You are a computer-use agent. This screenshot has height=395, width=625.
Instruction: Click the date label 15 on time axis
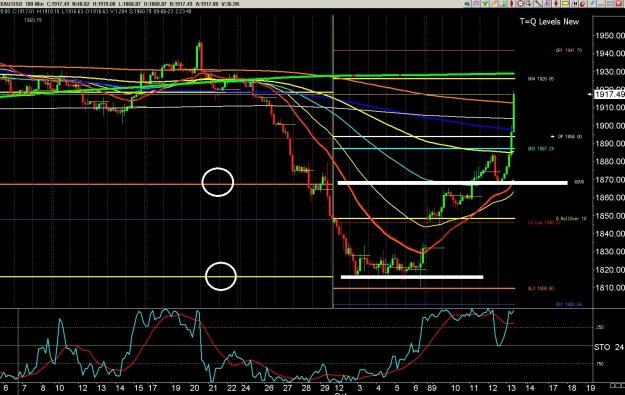click(x=138, y=389)
